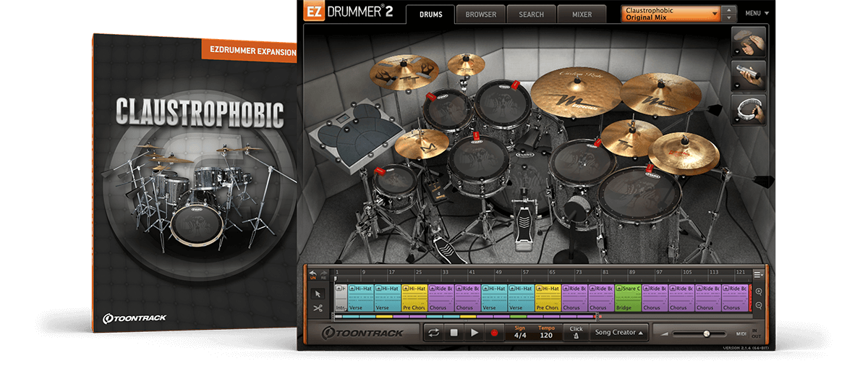This screenshot has width=868, height=374.
Task: Step to the next preset with down arrow
Action: pos(729,17)
